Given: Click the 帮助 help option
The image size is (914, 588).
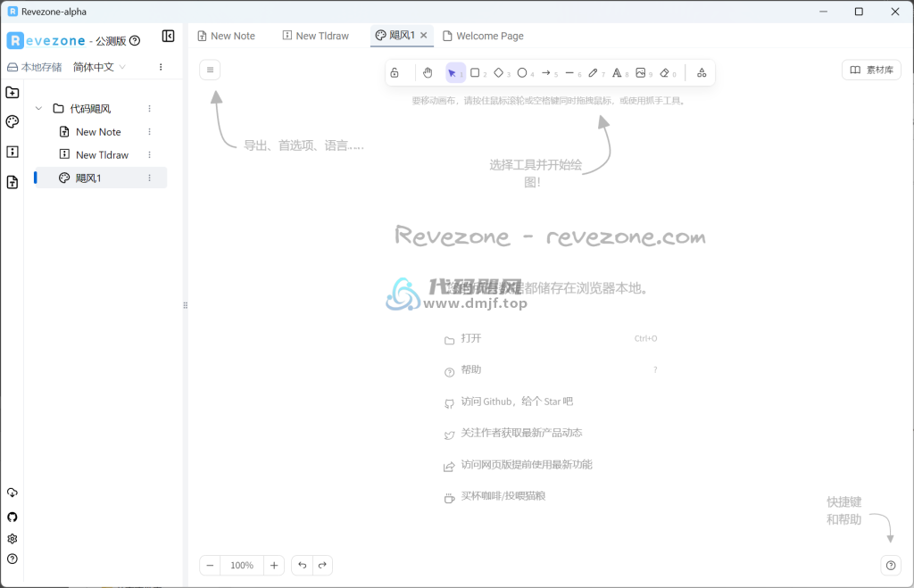Looking at the screenshot, I should [551, 370].
